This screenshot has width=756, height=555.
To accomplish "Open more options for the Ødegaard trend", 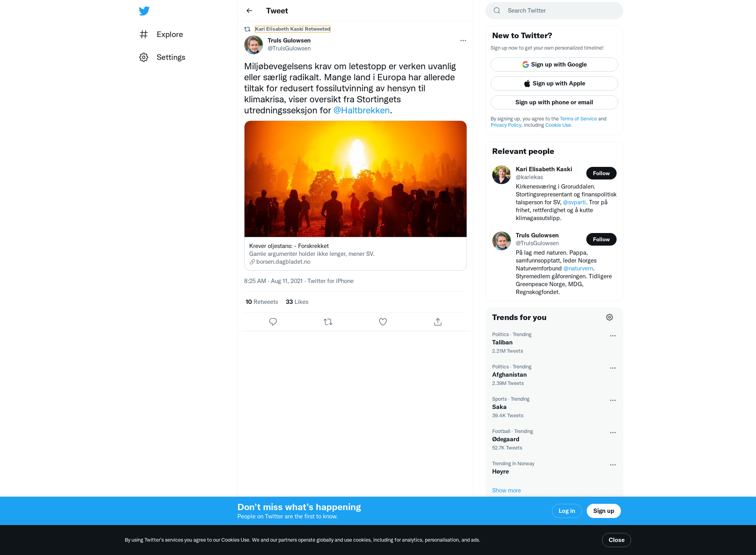I will [613, 433].
